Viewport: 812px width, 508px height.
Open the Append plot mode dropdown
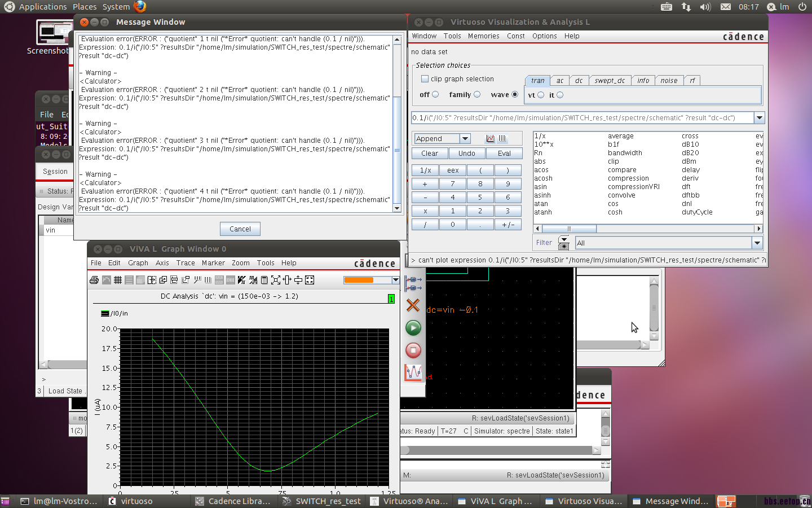pos(465,139)
